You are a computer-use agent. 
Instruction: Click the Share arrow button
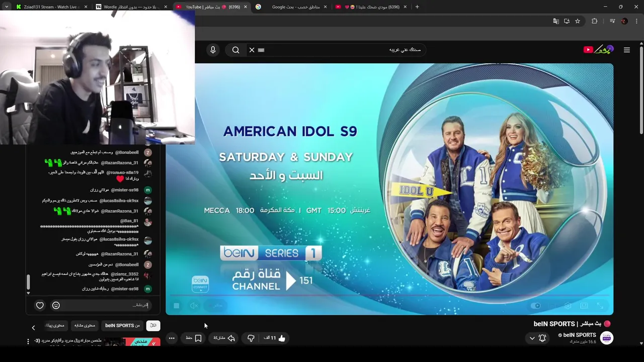click(x=224, y=338)
